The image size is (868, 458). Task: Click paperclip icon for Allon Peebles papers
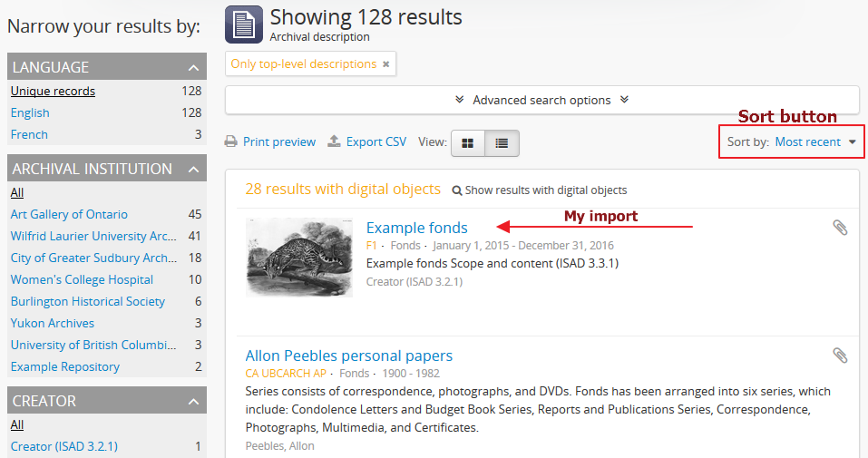coord(840,356)
